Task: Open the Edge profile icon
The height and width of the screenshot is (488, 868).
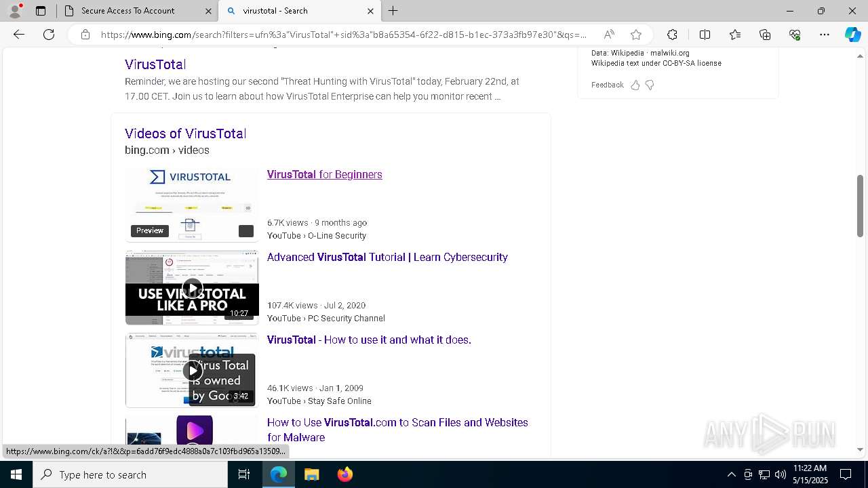Action: [x=15, y=11]
